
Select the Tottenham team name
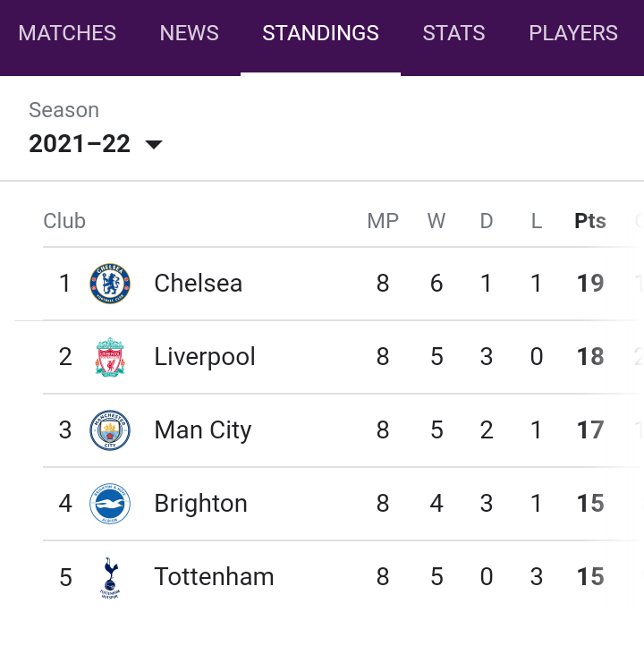214,577
